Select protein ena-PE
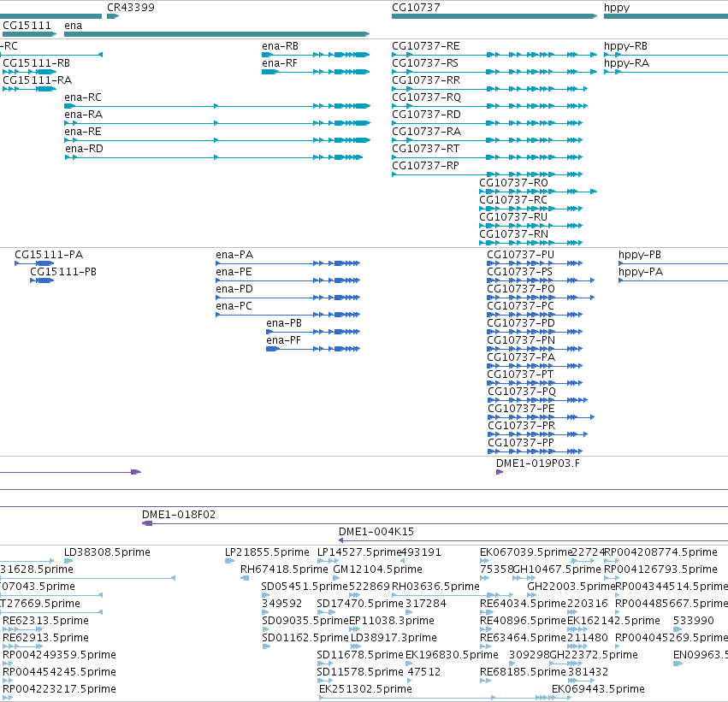The image size is (728, 702). coord(287,280)
